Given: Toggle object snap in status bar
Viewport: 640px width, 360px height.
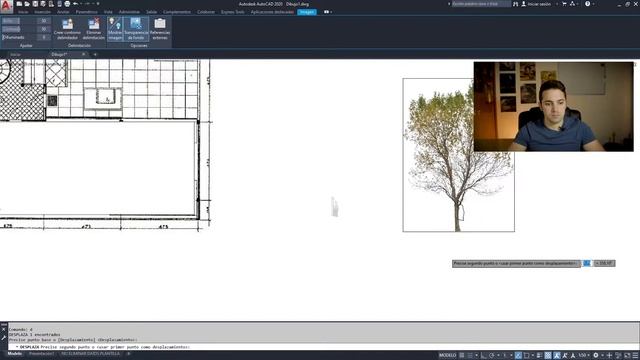Looking at the screenshot, I should click(x=526, y=356).
